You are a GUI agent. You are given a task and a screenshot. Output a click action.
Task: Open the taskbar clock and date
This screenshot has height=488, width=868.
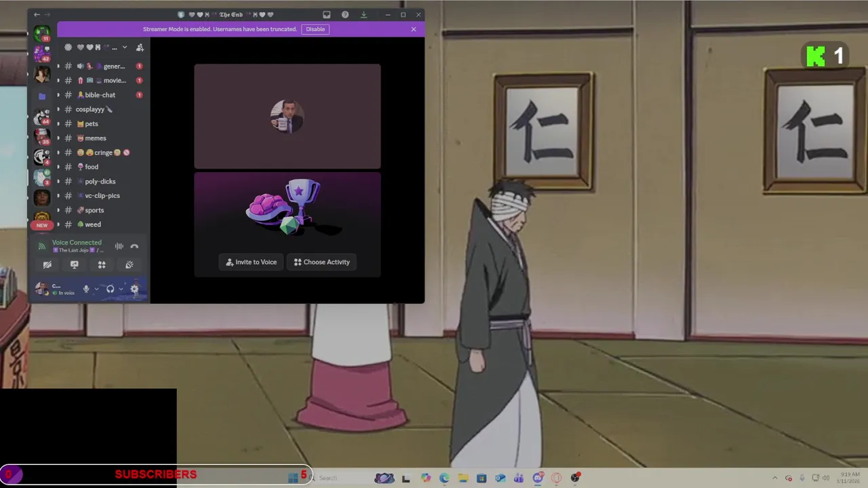point(850,478)
